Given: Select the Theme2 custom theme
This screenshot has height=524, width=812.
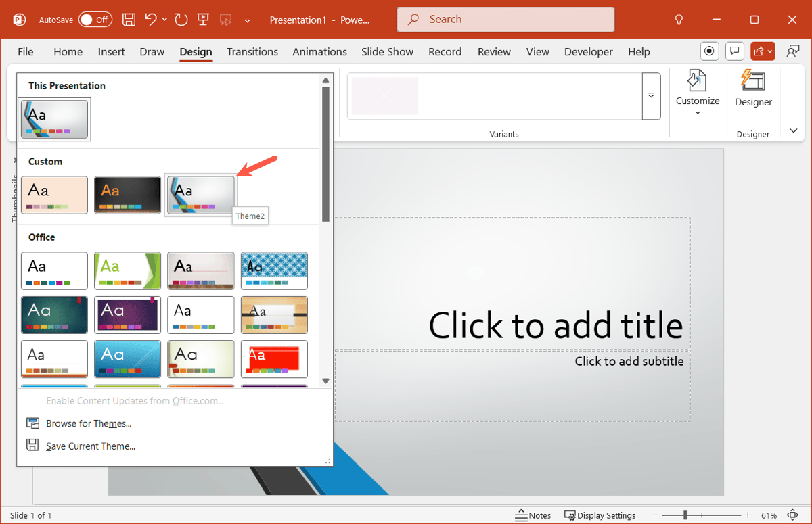Looking at the screenshot, I should pos(200,195).
